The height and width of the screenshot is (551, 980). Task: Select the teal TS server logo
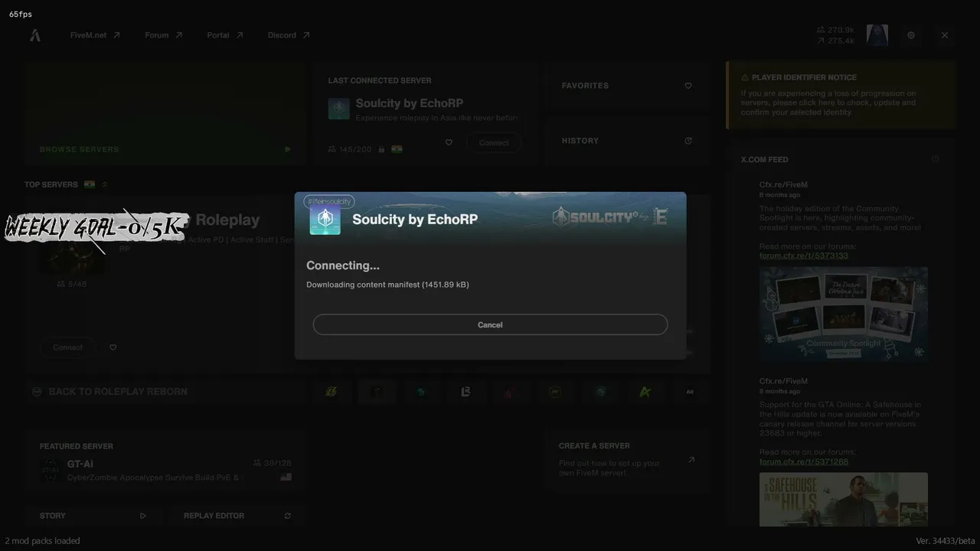pos(420,392)
